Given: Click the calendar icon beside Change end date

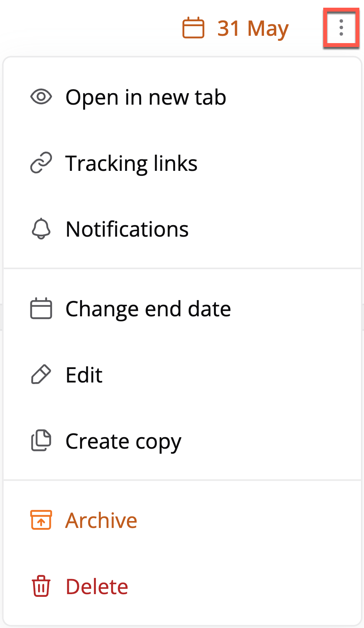Looking at the screenshot, I should (x=41, y=308).
